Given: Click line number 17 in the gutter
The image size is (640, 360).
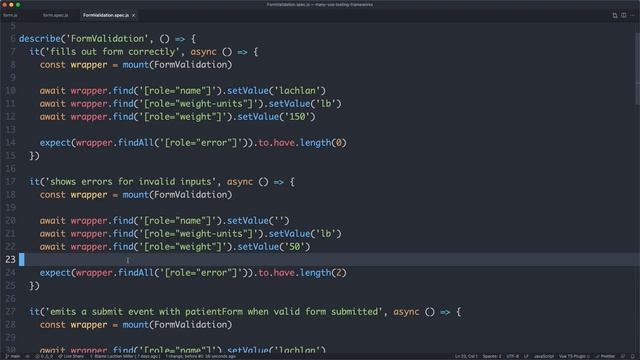Looking at the screenshot, I should tap(11, 182).
